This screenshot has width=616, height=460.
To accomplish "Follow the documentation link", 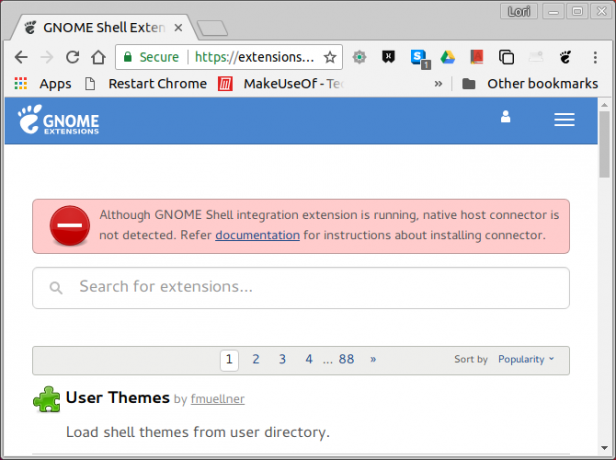I will click(x=257, y=235).
